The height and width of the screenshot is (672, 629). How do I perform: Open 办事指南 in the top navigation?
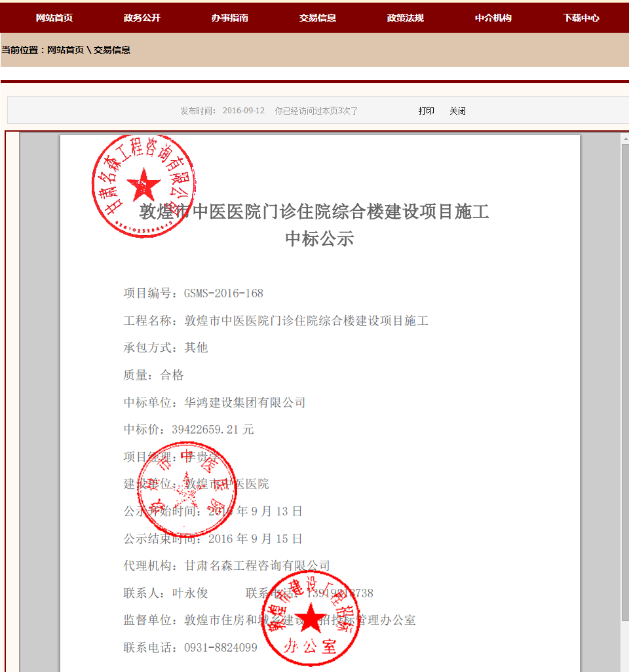pos(229,18)
